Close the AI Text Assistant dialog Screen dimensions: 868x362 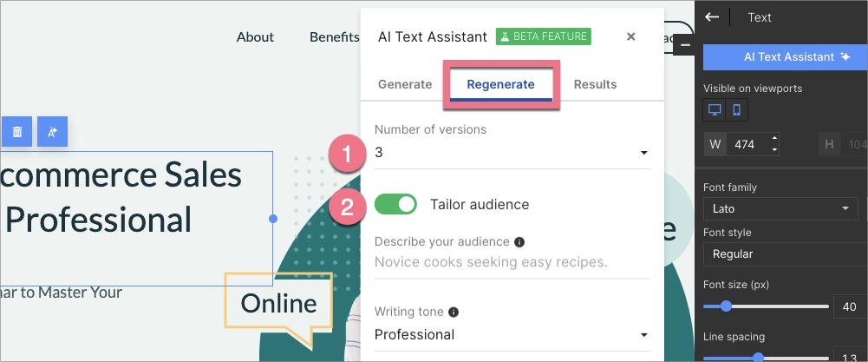point(630,36)
